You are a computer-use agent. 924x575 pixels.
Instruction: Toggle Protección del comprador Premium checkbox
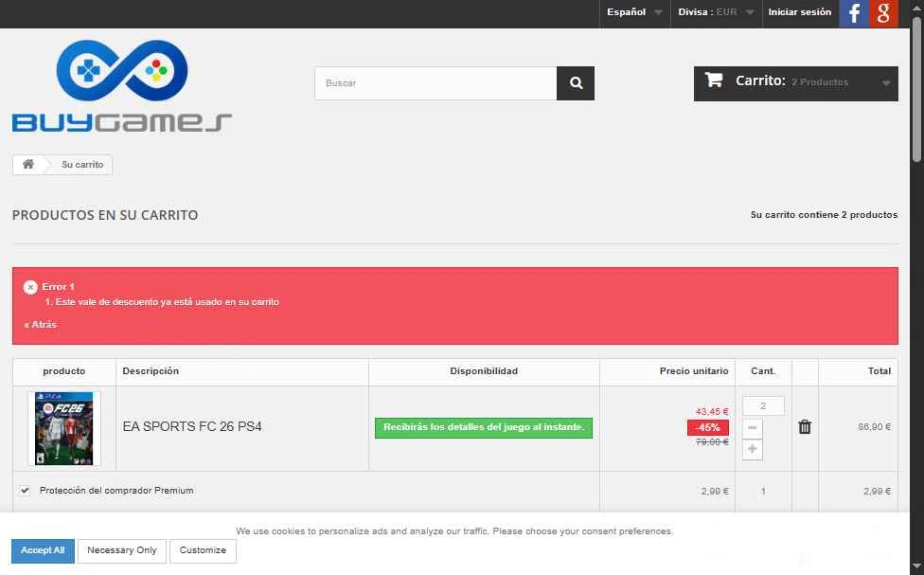pyautogui.click(x=25, y=491)
